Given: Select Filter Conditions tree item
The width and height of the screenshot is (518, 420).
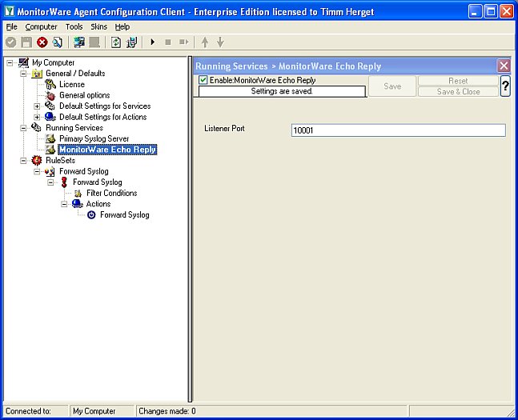Looking at the screenshot, I should [x=112, y=193].
